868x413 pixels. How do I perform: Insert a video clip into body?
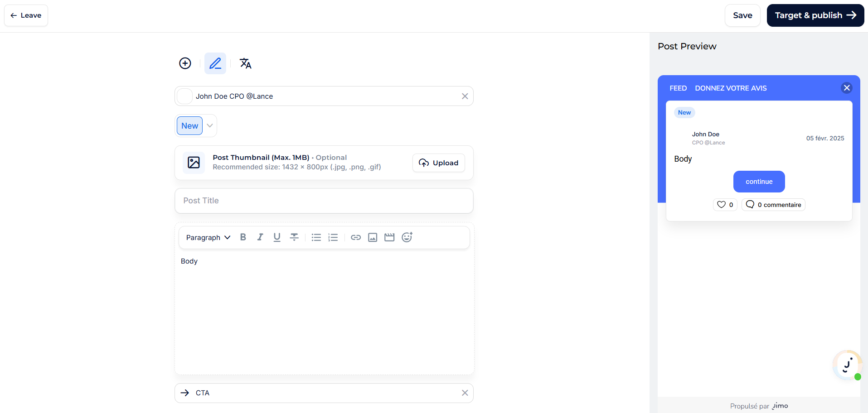coord(389,237)
